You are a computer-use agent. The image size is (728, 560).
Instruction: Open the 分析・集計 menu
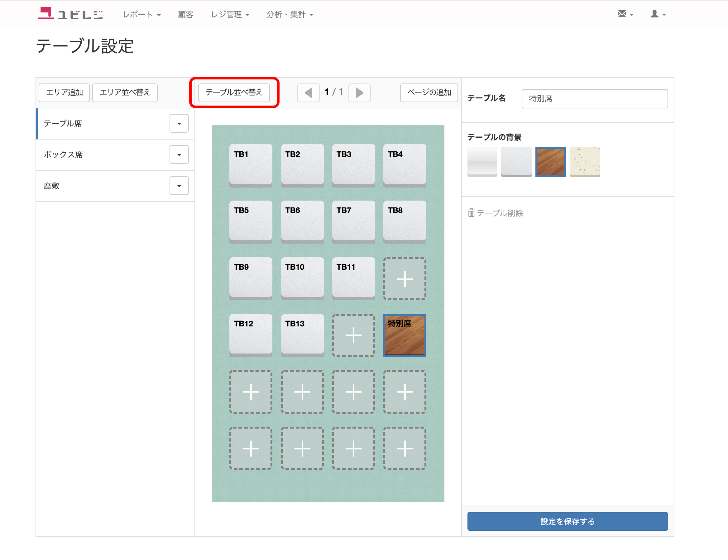click(290, 14)
